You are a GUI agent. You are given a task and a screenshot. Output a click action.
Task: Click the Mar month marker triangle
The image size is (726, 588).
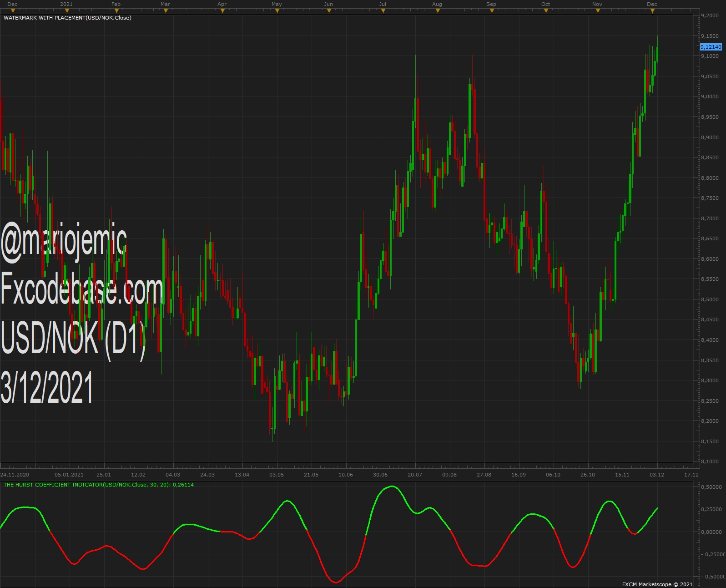(166, 11)
